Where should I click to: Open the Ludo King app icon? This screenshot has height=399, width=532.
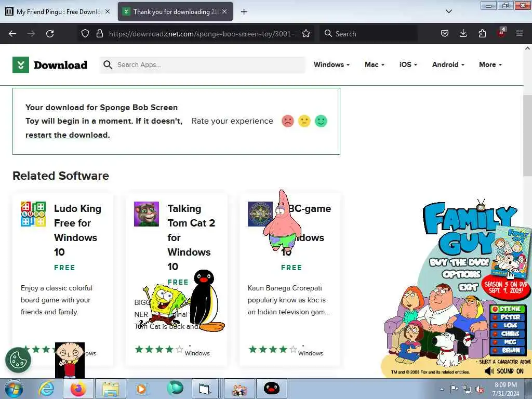tap(33, 214)
